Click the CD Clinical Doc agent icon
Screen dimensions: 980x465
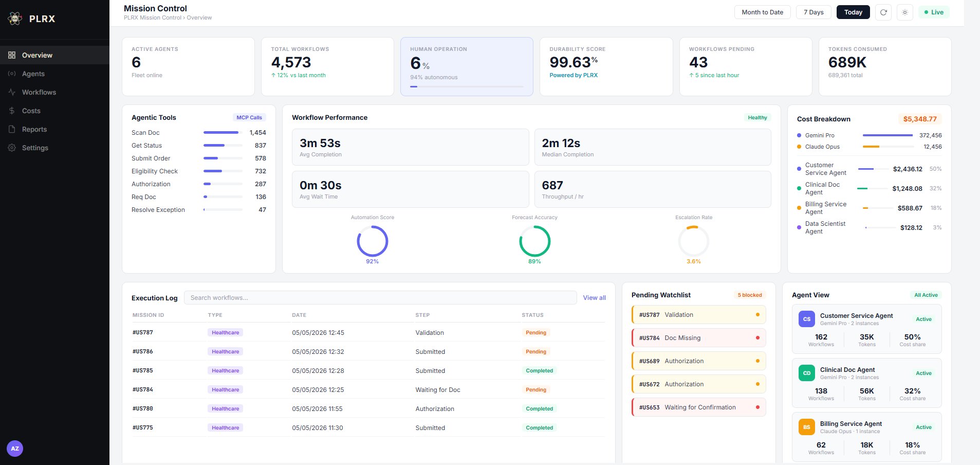[x=807, y=373]
